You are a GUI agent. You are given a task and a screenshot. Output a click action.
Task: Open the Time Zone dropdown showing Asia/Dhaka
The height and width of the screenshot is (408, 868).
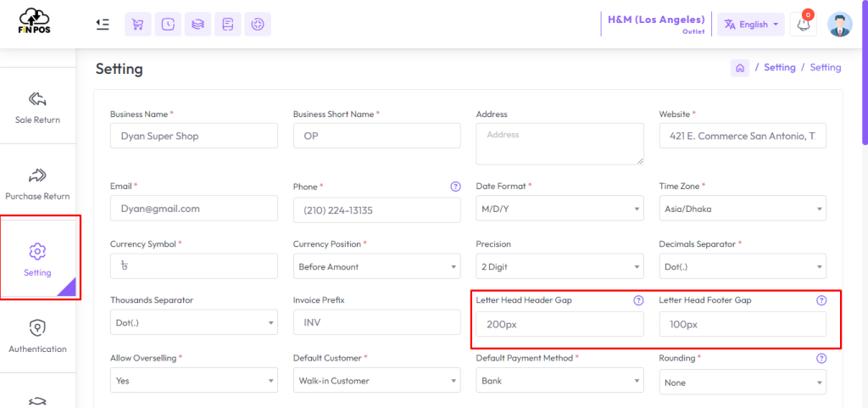click(x=743, y=208)
